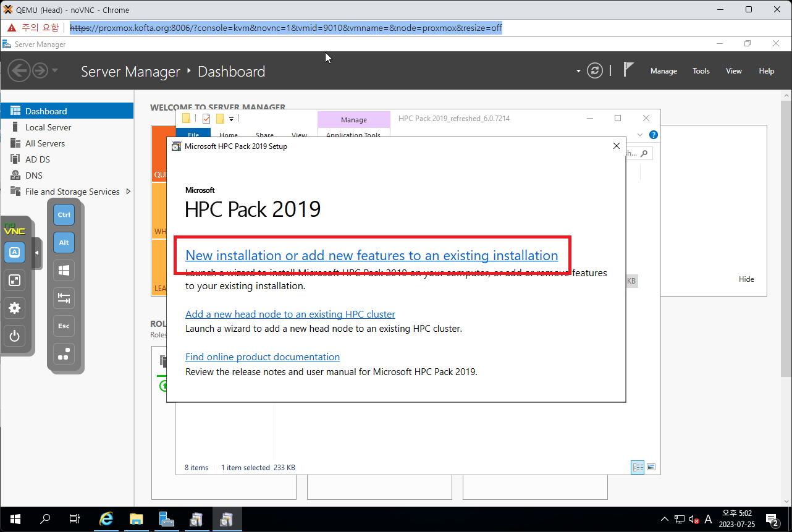792x532 pixels.
Task: Open Find online product documentation link
Action: tap(262, 357)
